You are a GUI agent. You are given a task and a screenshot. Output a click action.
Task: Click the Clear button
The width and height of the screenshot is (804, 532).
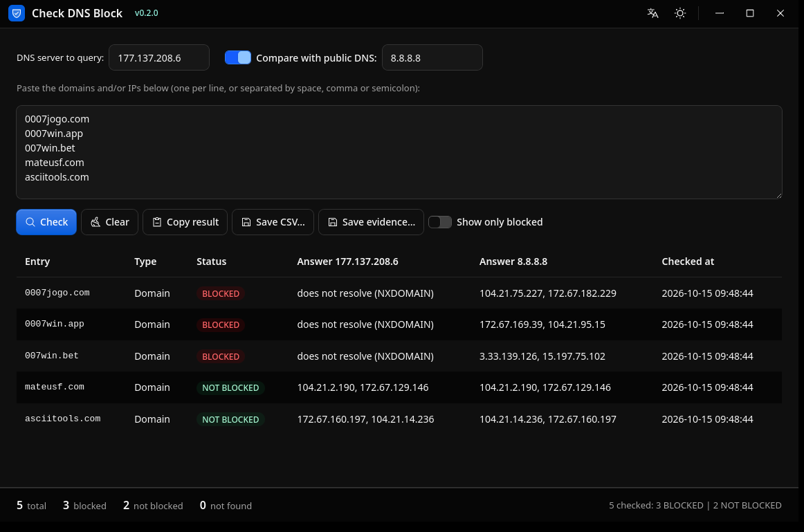(110, 222)
